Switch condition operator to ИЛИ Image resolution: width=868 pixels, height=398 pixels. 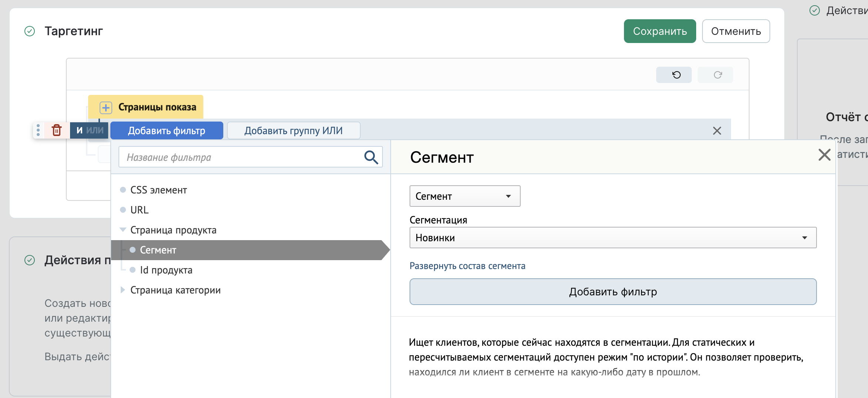[x=95, y=130]
